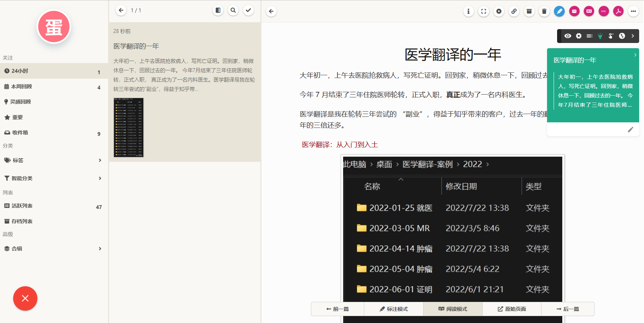
Task: Open article info panel
Action: point(468,11)
